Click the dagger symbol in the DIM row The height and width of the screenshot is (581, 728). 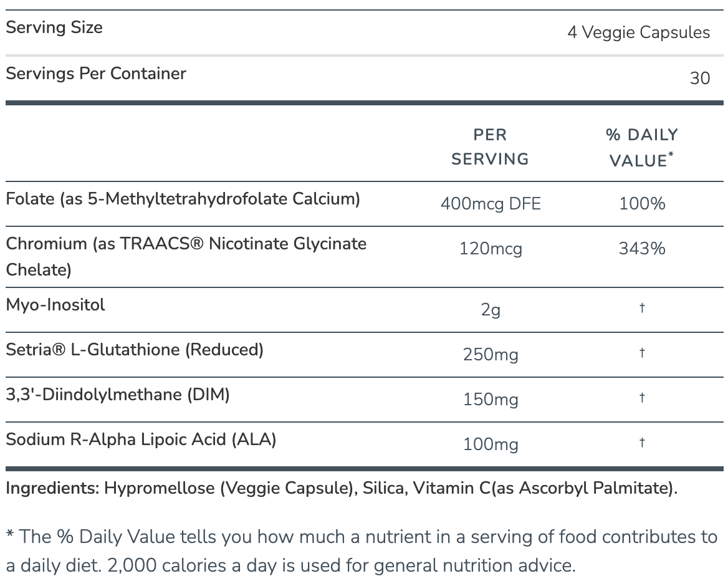pyautogui.click(x=642, y=398)
